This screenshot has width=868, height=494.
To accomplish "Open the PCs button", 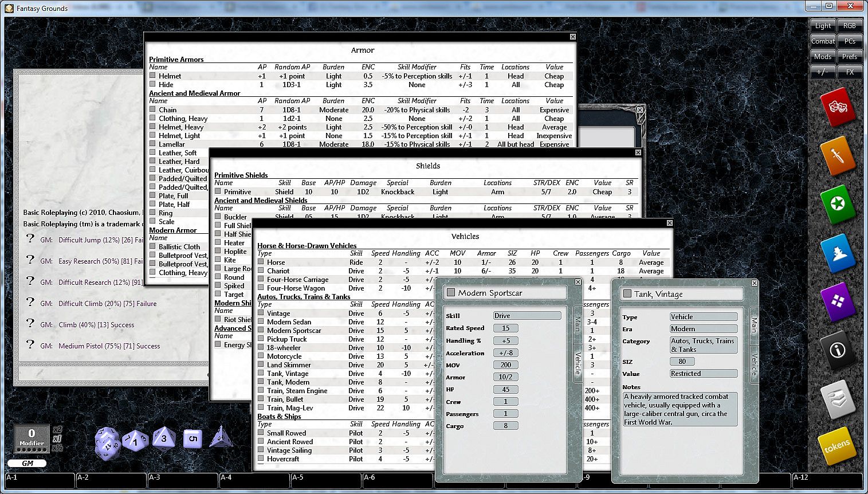I will [x=850, y=41].
